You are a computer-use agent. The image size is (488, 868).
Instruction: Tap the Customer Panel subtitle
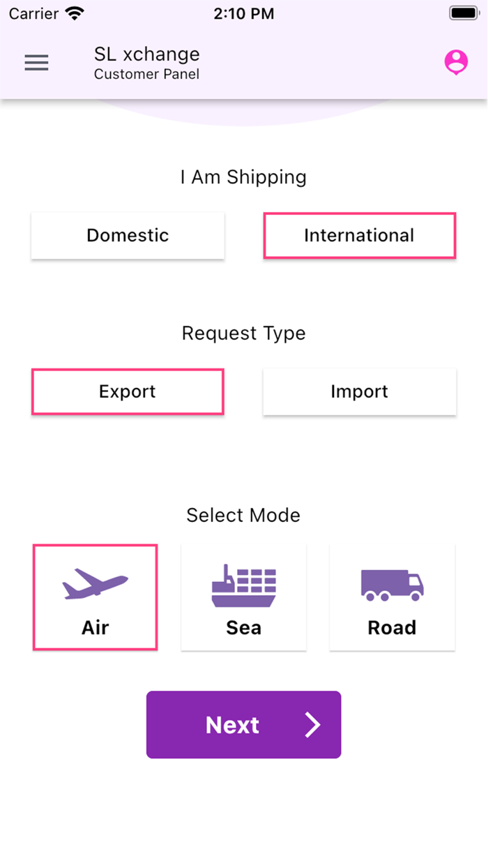click(147, 74)
